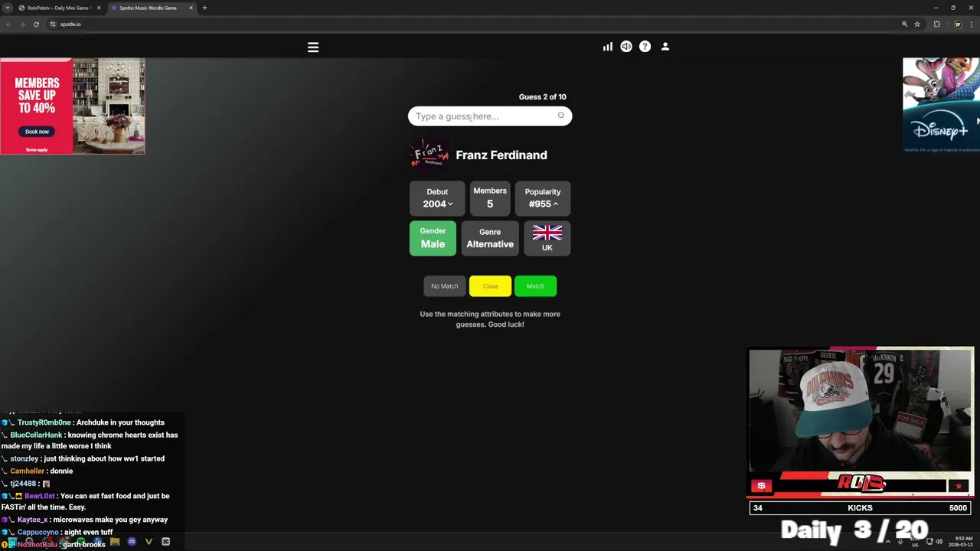Click the Windows Start button in taskbar

(11, 542)
